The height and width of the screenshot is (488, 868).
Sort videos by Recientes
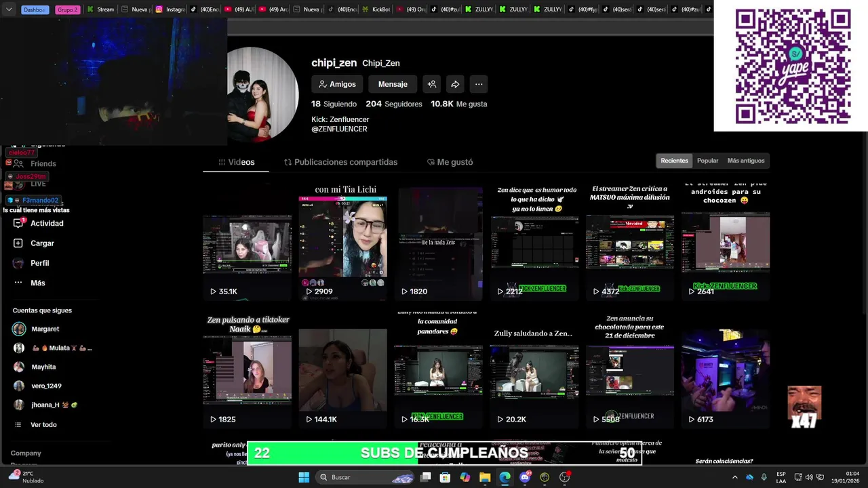pyautogui.click(x=674, y=161)
